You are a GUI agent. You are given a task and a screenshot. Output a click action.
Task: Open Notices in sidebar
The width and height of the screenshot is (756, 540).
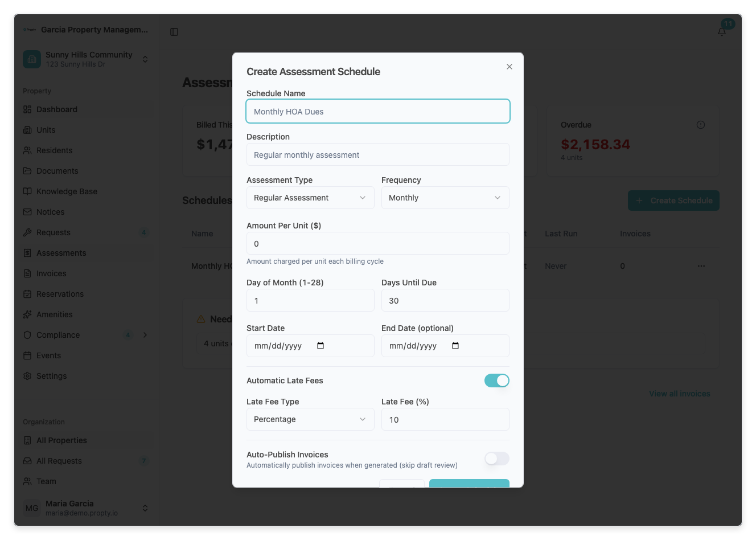click(87, 212)
